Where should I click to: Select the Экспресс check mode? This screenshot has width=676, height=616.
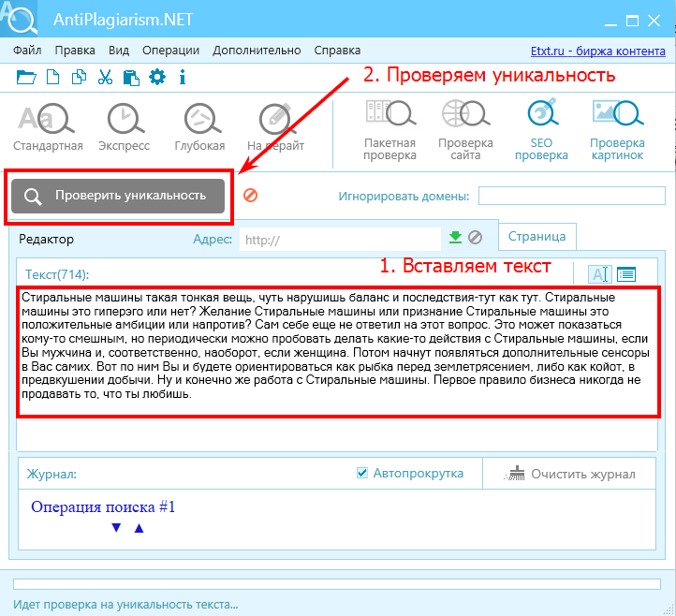pos(122,126)
